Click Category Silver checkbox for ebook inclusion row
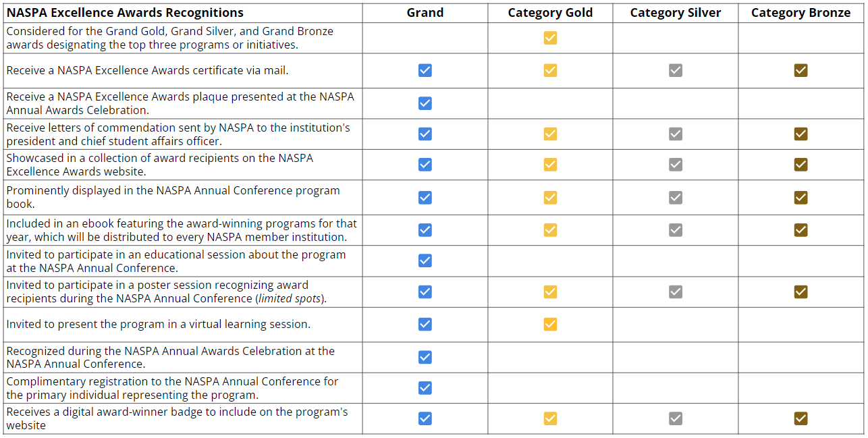Screen dimensions: 868x438 [x=675, y=230]
